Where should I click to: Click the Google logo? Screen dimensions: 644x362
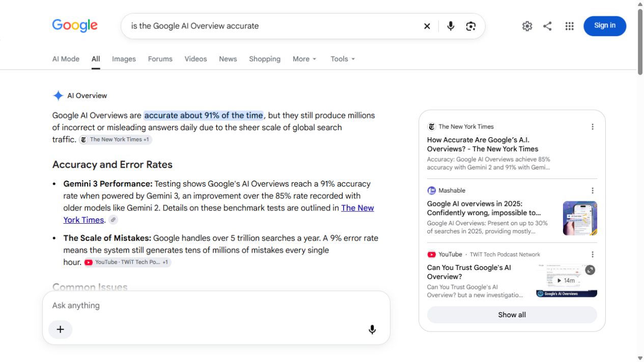tap(75, 25)
